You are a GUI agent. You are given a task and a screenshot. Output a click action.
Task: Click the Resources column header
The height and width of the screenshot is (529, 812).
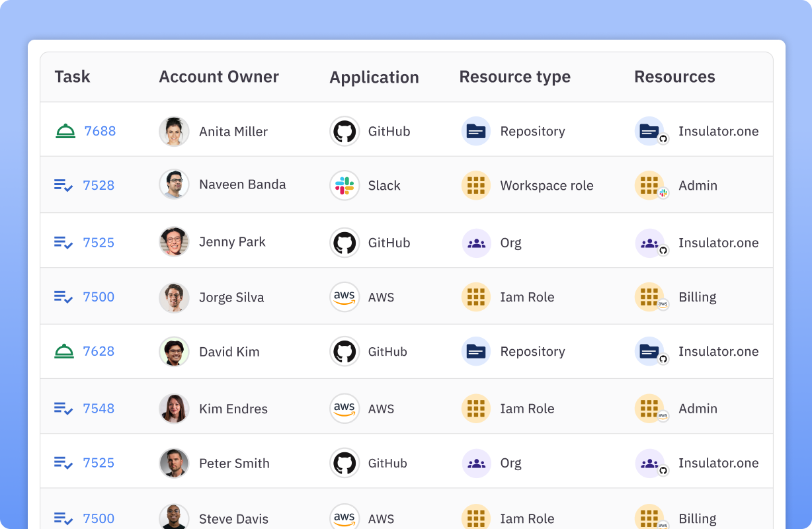(674, 77)
